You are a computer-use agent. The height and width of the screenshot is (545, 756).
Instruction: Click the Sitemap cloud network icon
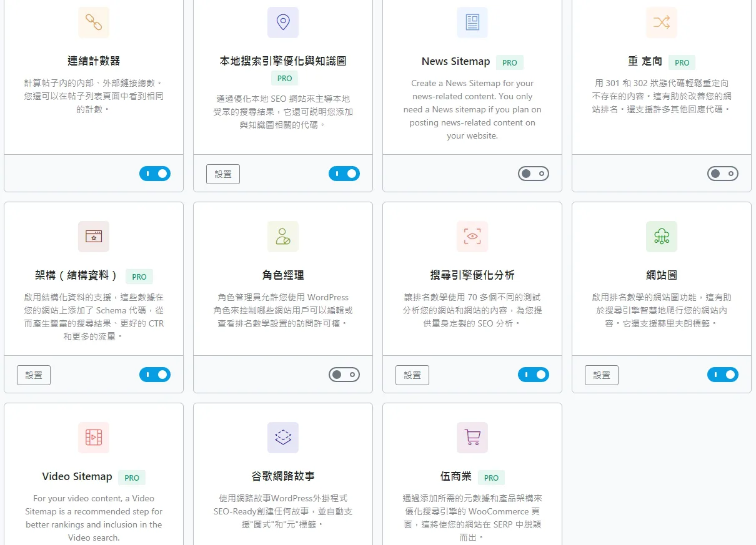[662, 237]
